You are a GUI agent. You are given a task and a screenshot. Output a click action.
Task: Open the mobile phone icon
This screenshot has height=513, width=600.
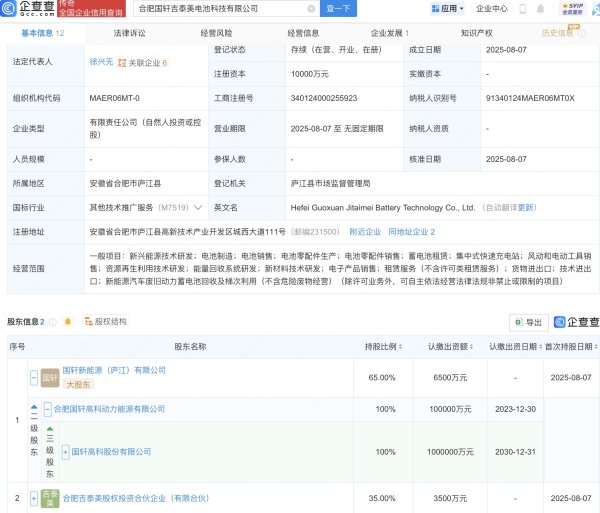tap(522, 8)
